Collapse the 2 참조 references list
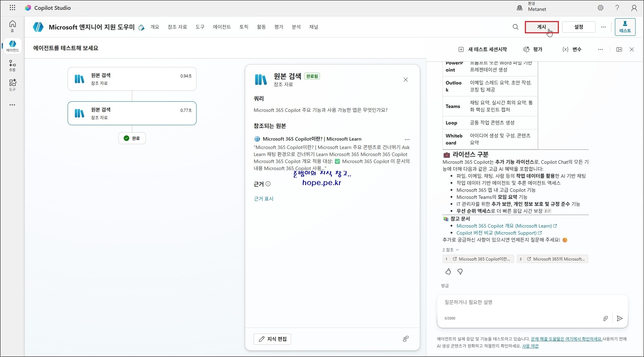 (x=451, y=250)
